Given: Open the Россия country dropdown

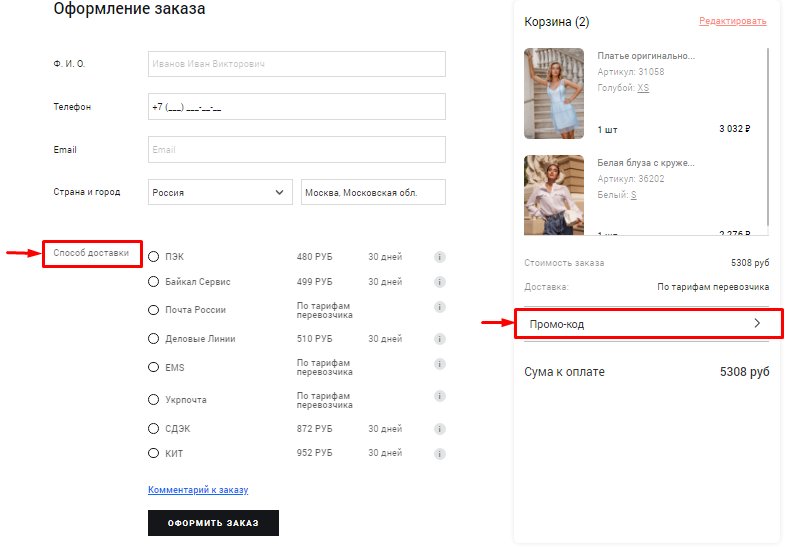Looking at the screenshot, I should [220, 192].
